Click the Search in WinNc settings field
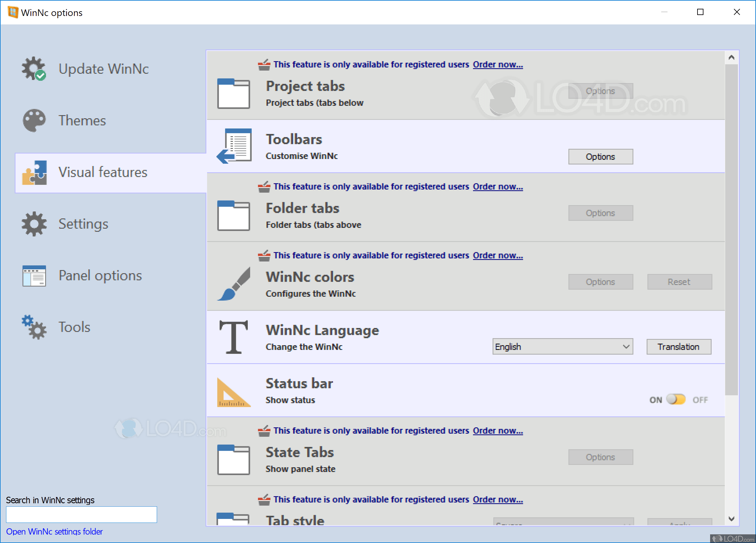Image resolution: width=756 pixels, height=543 pixels. coord(81,514)
